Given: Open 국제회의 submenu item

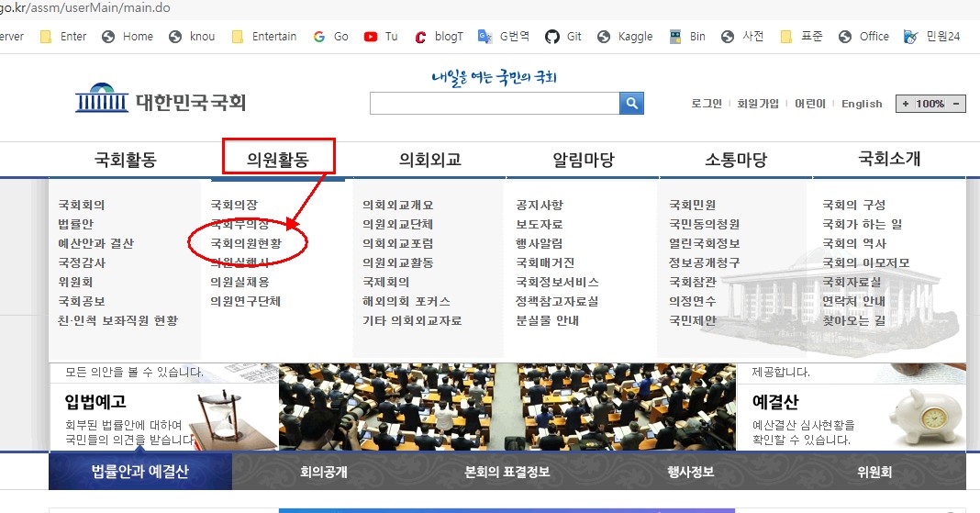Looking at the screenshot, I should pyautogui.click(x=385, y=282).
